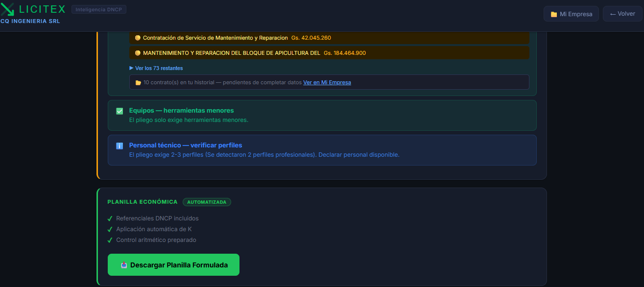
Task: Click the AUTOMATIZADA badge
Action: tap(207, 202)
